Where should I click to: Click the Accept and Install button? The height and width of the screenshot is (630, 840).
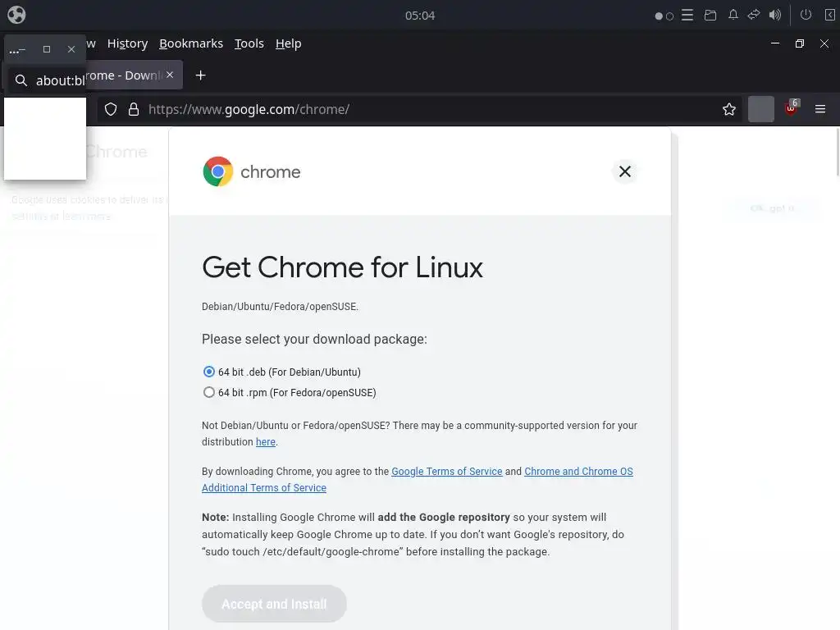coord(274,604)
